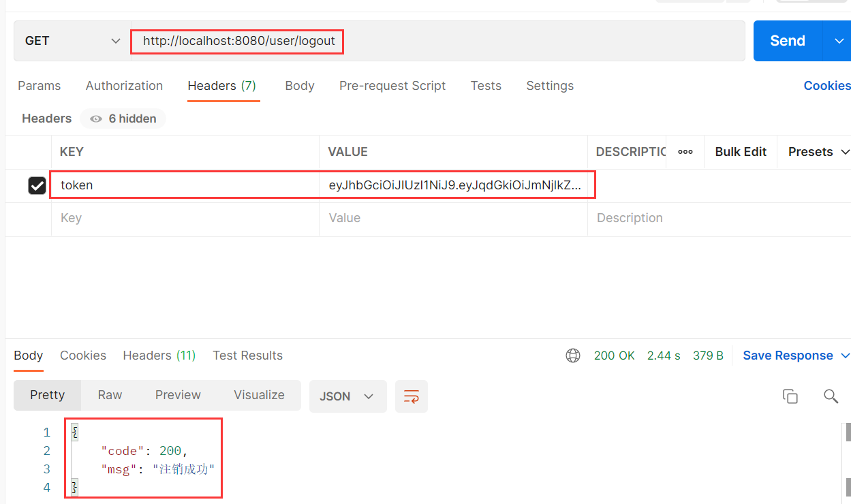Screen dimensions: 851x504
Task: Select the Pretty view
Action: 48,395
